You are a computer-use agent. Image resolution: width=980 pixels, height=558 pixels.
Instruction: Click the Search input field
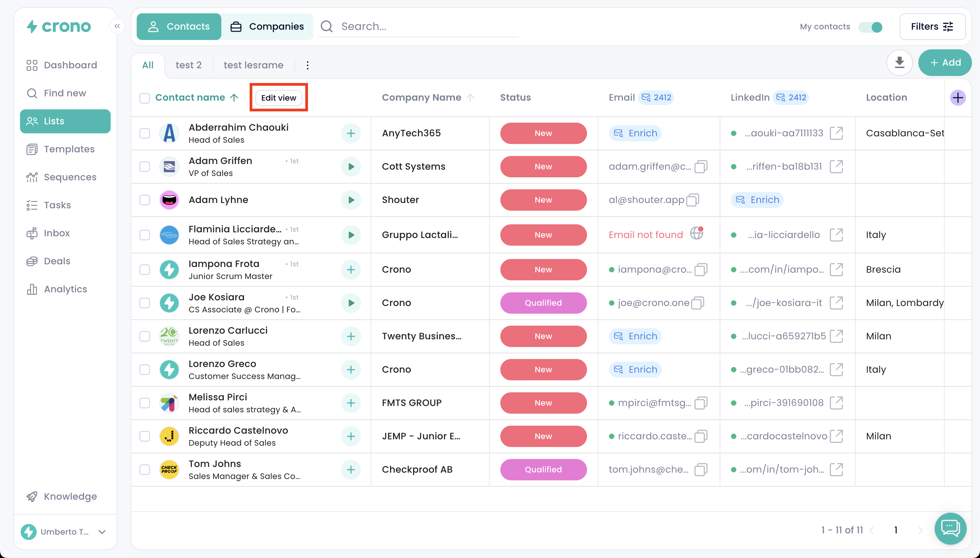point(421,26)
